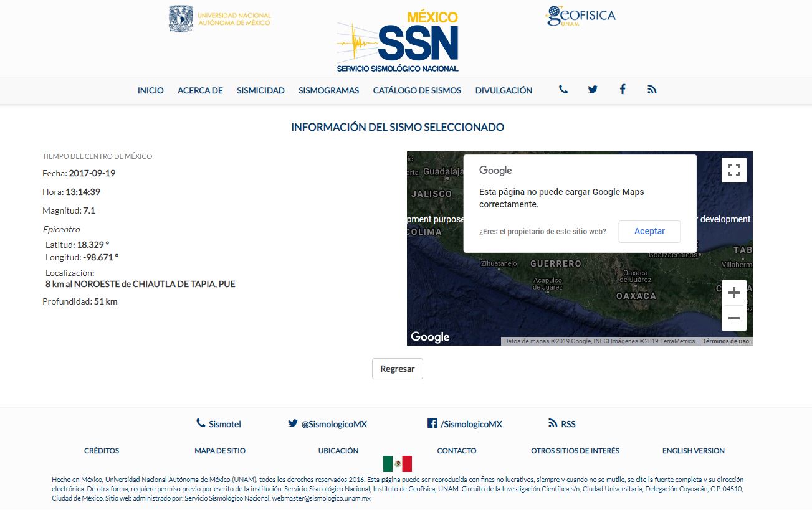Click the Google logo on the map
Screen dimensions: 812x520
pos(430,337)
